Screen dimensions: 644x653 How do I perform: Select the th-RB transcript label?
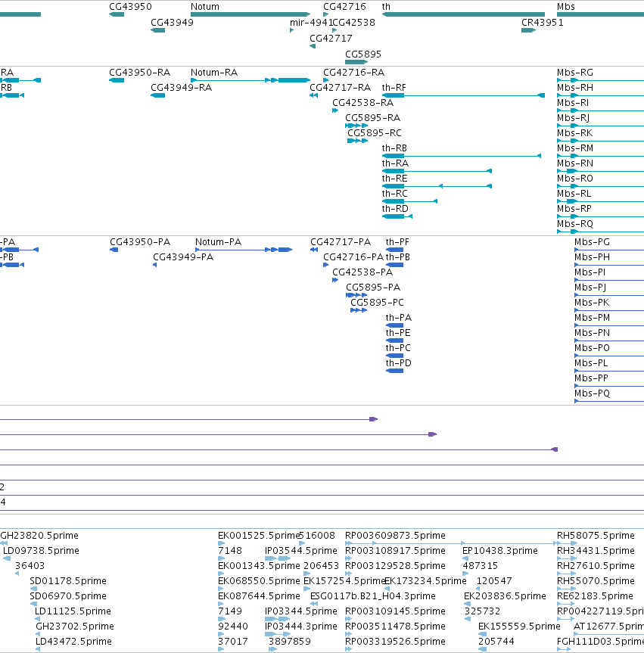(394, 148)
